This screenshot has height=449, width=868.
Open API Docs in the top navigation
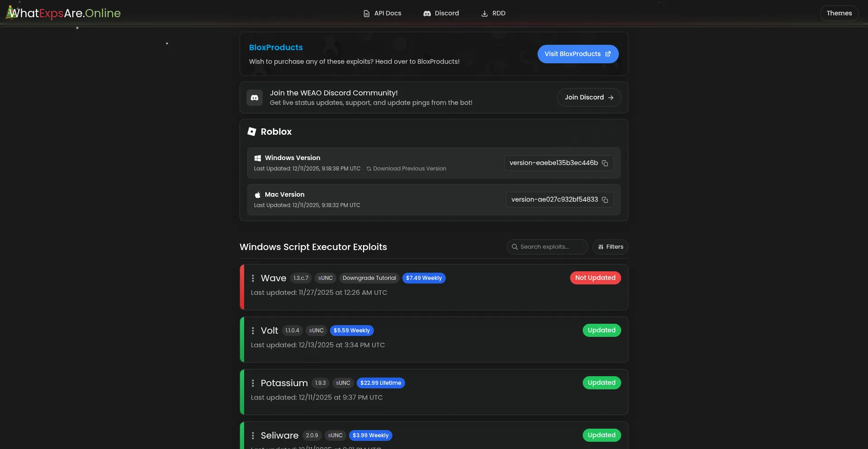[x=382, y=14]
